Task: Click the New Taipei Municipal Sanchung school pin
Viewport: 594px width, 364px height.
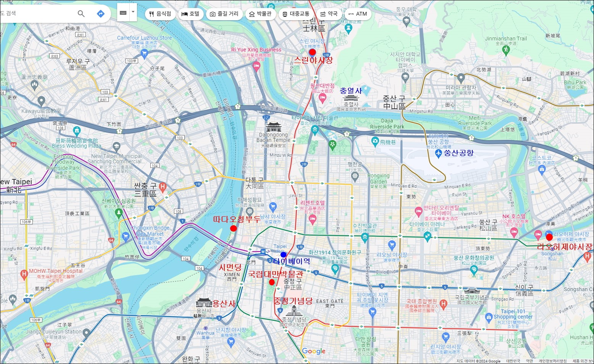Action: pos(116,147)
